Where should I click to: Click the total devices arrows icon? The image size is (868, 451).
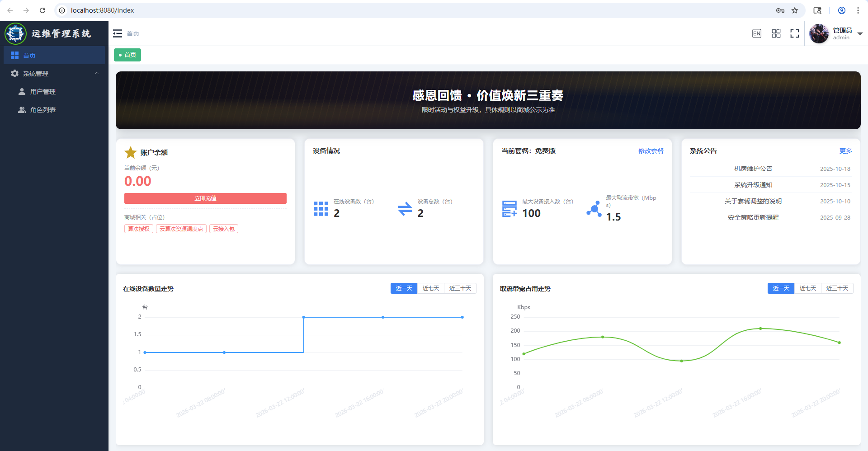point(405,209)
